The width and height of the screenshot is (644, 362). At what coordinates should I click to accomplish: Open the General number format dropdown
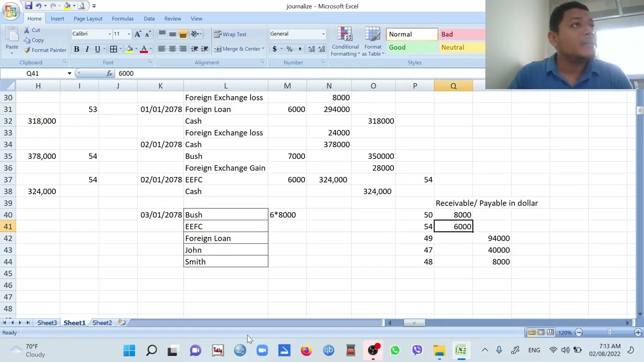(323, 34)
